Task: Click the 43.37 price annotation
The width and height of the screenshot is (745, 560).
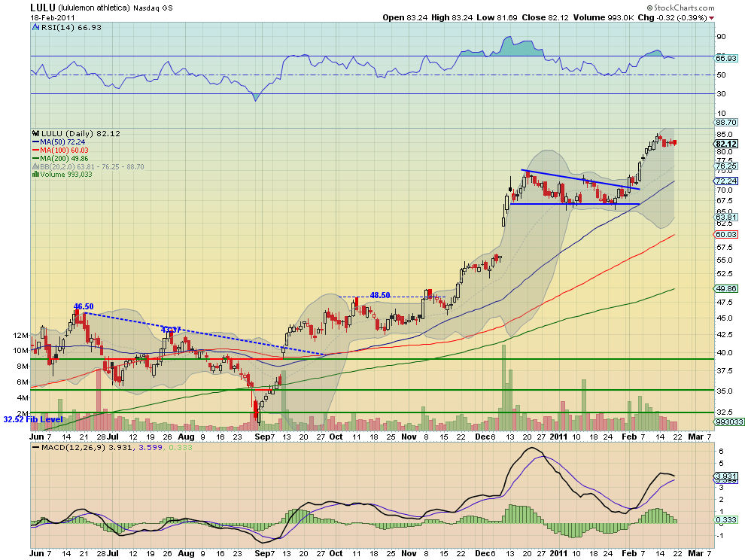Action: click(171, 330)
